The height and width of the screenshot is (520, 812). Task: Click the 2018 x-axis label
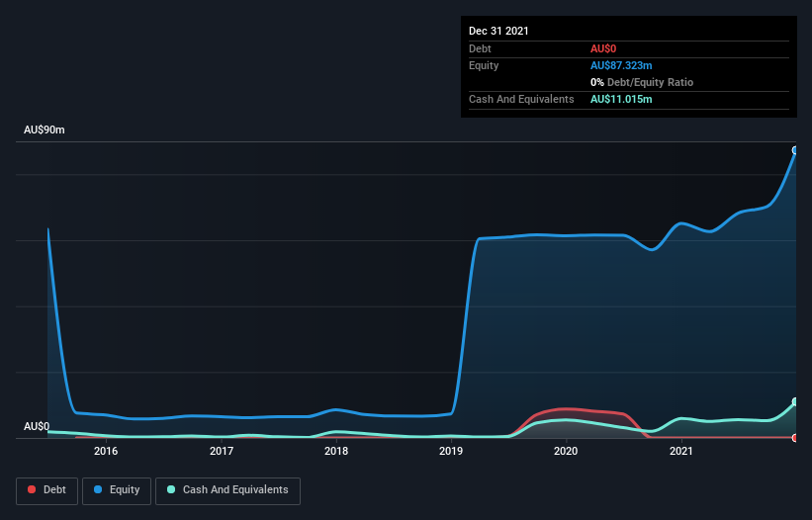(336, 451)
